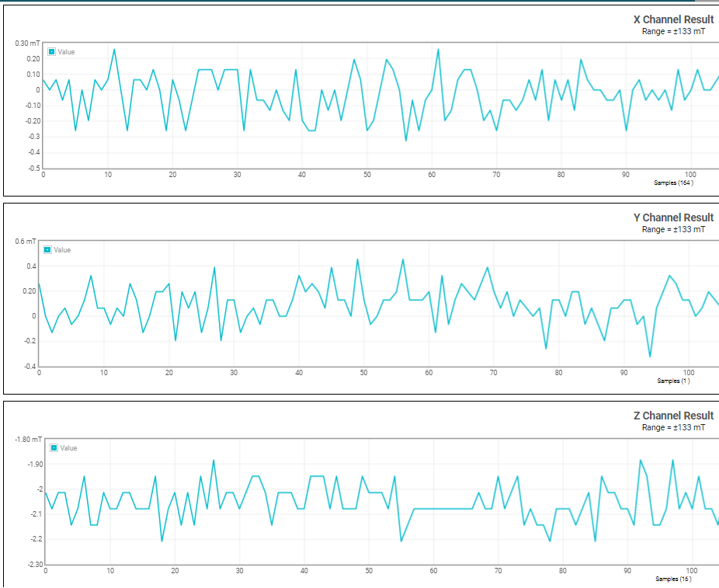
Task: Click the 'Samples (1)' axis label
Action: pos(674,381)
